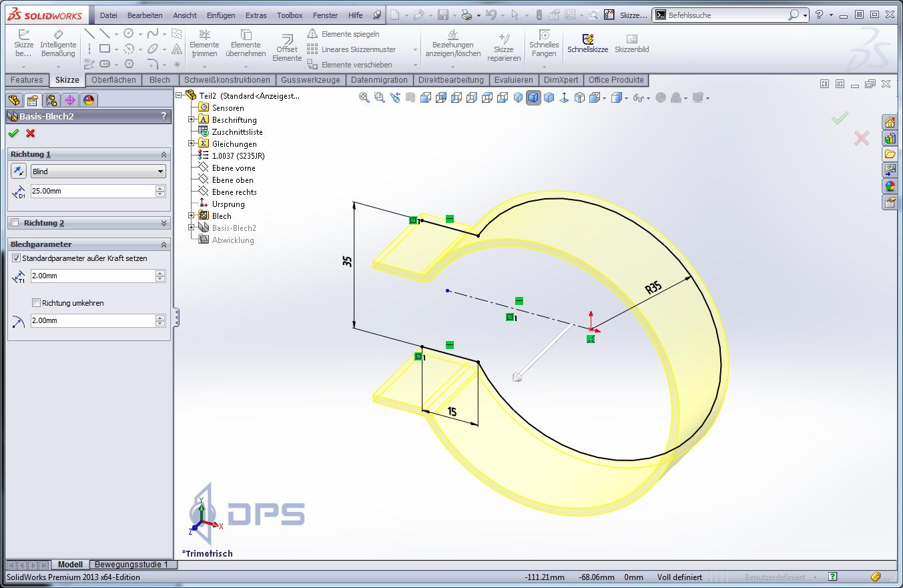Click the 25.00mm depth input field
Viewport: 903px width, 588px height.
[92, 191]
